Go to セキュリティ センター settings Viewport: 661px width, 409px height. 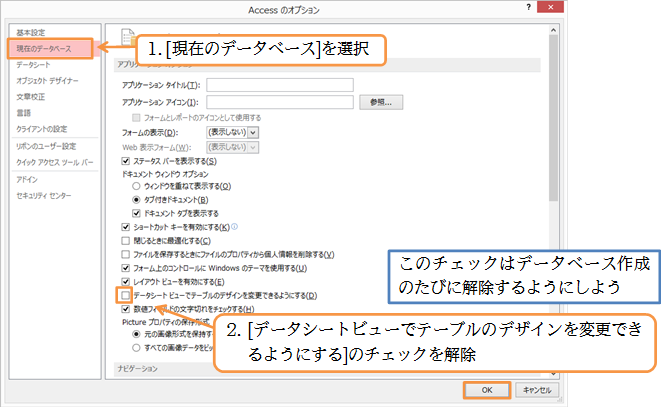click(43, 195)
